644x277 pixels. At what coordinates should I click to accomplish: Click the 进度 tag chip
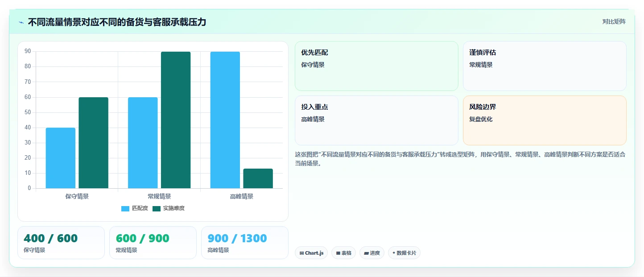pos(372,253)
